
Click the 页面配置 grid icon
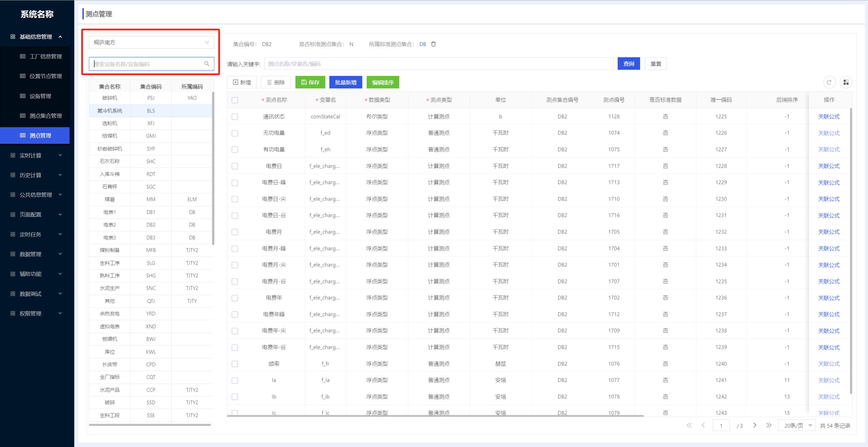click(x=13, y=215)
